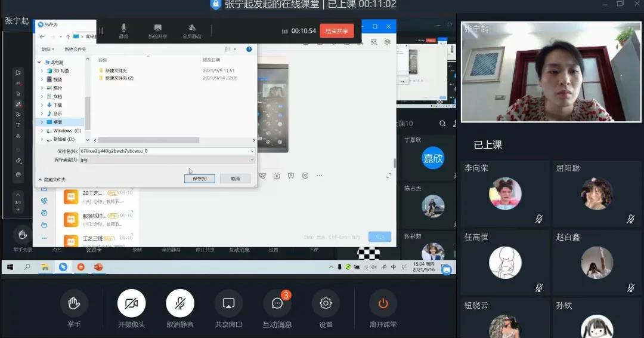Unmute microphone with 取消静音 toggle
The height and width of the screenshot is (338, 644).
[179, 303]
